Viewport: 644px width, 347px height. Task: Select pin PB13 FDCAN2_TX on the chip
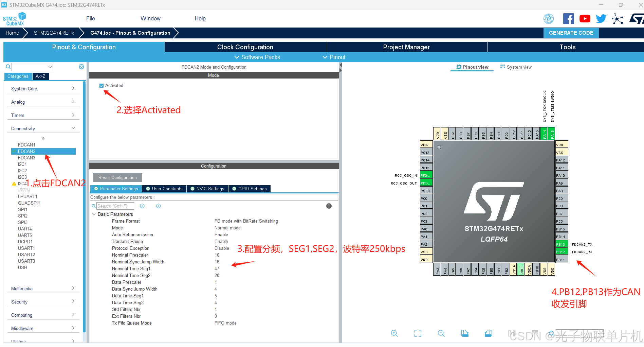coord(562,244)
